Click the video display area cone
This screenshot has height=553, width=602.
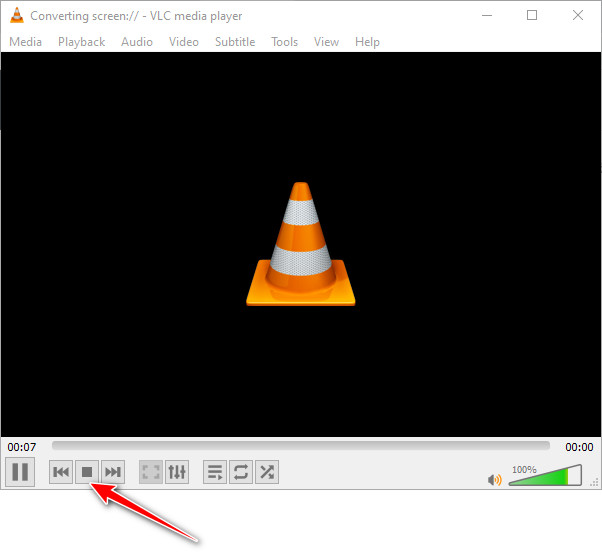[301, 244]
